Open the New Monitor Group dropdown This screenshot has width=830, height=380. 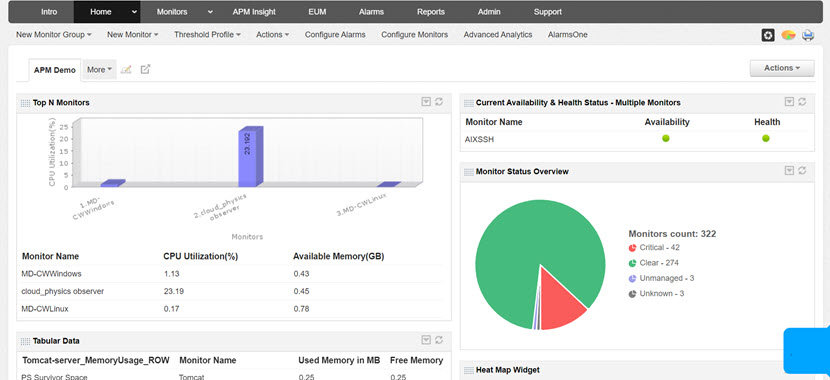[53, 34]
